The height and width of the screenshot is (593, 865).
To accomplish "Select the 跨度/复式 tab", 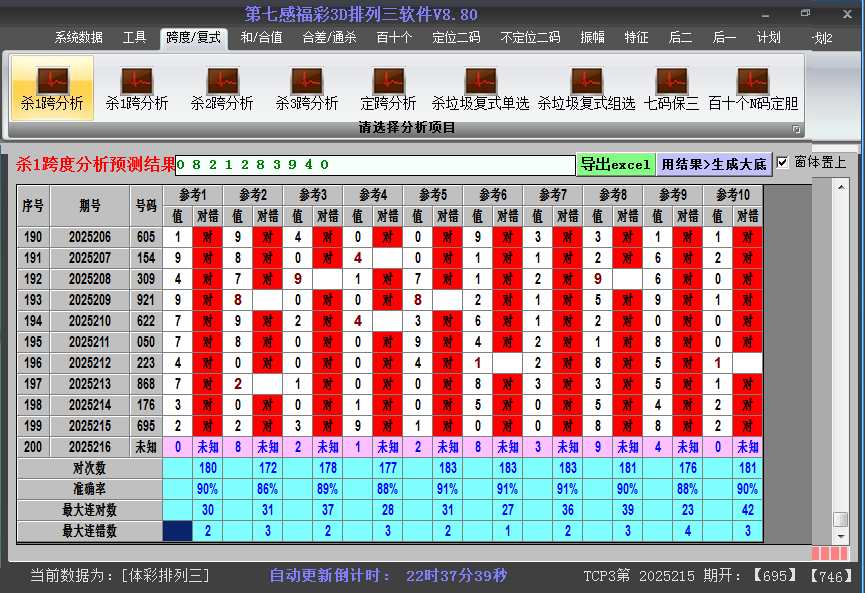I will [193, 38].
